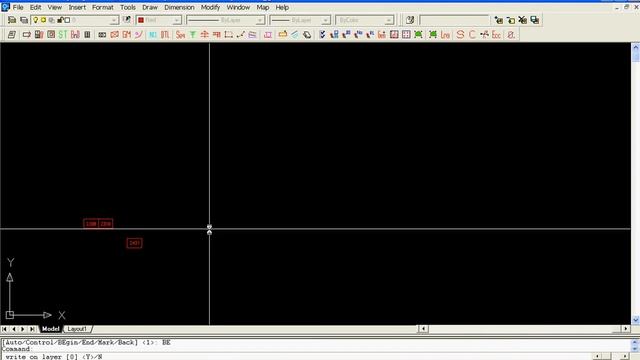Switch to the Layout1 tab
Viewport: 640px width, 360px height.
click(x=77, y=329)
